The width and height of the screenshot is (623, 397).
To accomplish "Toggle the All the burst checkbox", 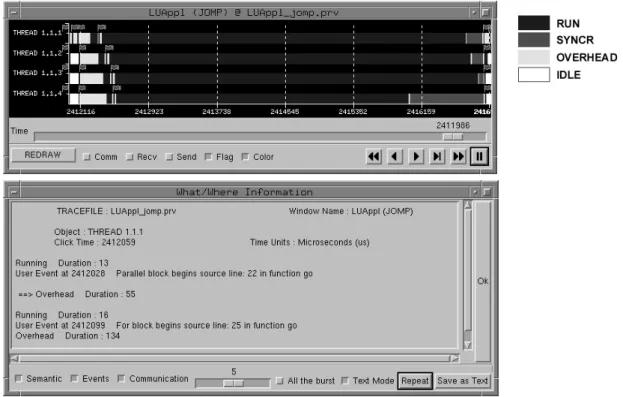I will pos(280,381).
